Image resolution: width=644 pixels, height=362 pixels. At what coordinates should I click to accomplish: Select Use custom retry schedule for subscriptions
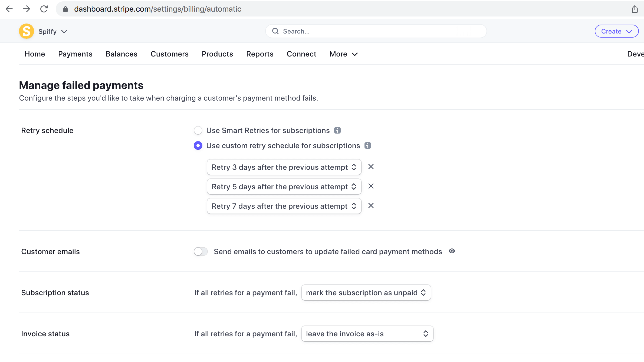198,145
